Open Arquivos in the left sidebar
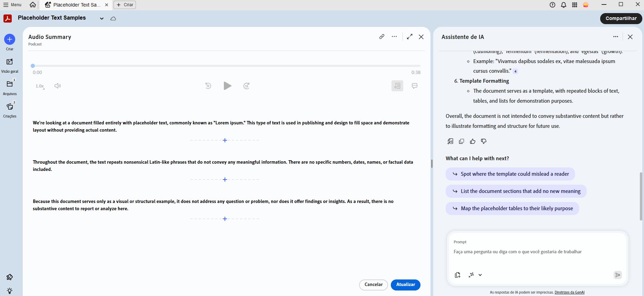 [x=10, y=88]
